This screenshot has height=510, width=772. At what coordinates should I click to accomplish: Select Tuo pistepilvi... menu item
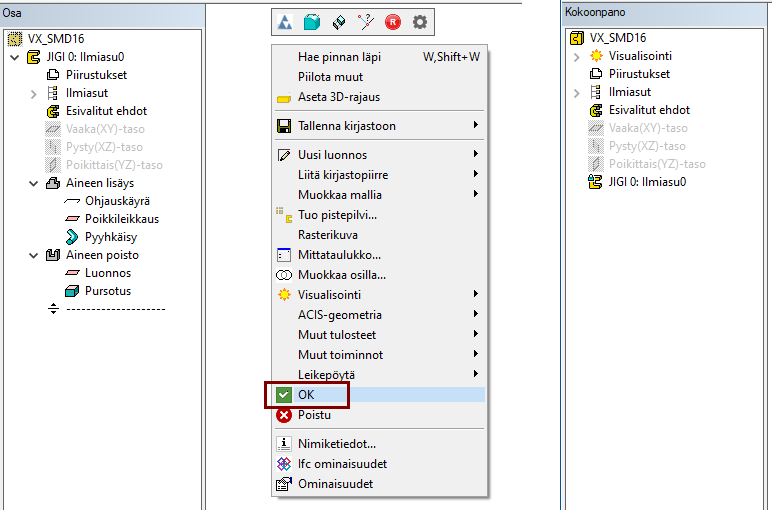(379, 215)
